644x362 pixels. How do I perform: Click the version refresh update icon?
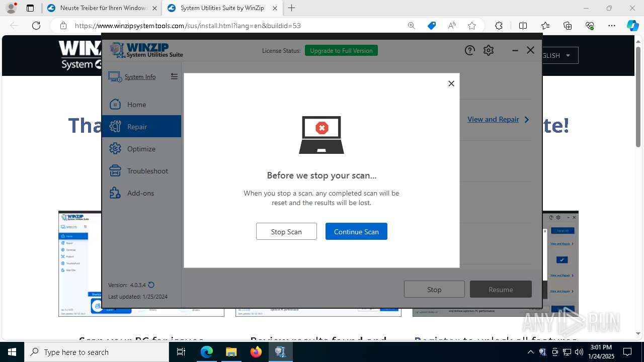click(151, 285)
